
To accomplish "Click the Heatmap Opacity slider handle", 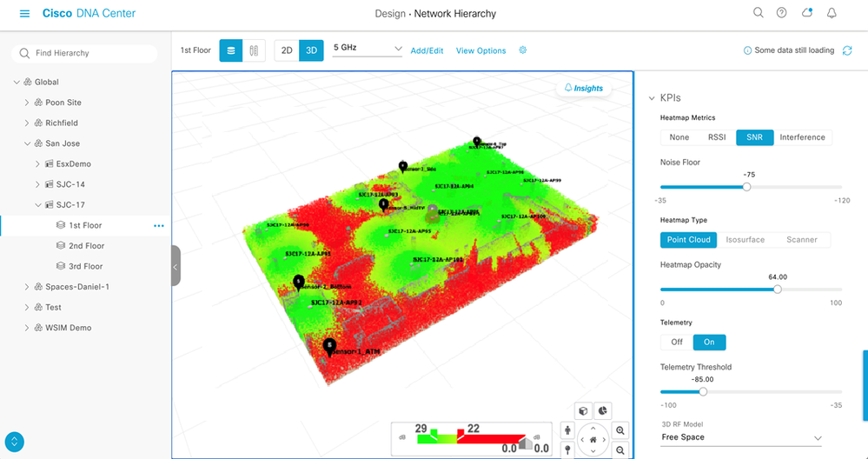I will 778,289.
